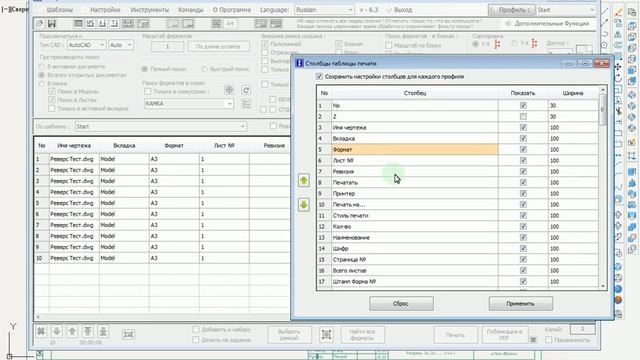The image size is (640, 360).
Task: Click the orange sphere icon in right strip
Action: 618,300
